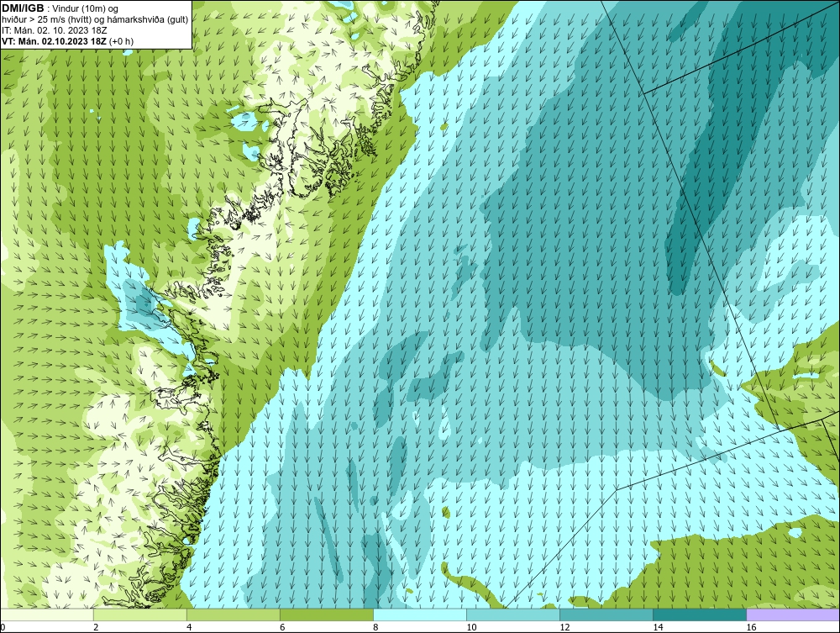This screenshot has height=633, width=840.
Task: Click the 8–10 m/s light cyan swatch
Action: point(420,615)
